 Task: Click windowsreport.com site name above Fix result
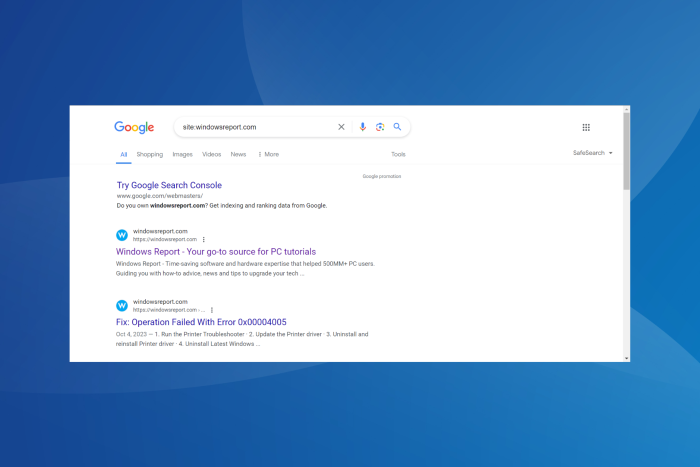pos(160,302)
